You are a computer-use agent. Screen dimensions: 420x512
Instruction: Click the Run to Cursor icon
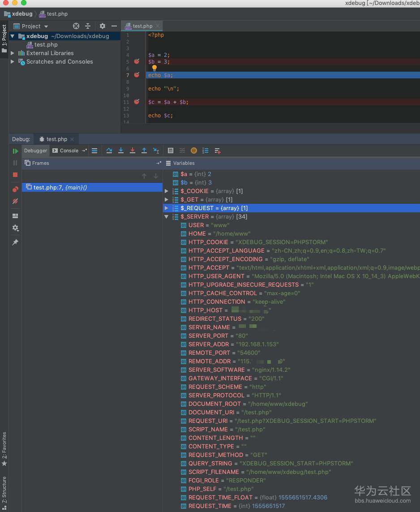coord(156,151)
